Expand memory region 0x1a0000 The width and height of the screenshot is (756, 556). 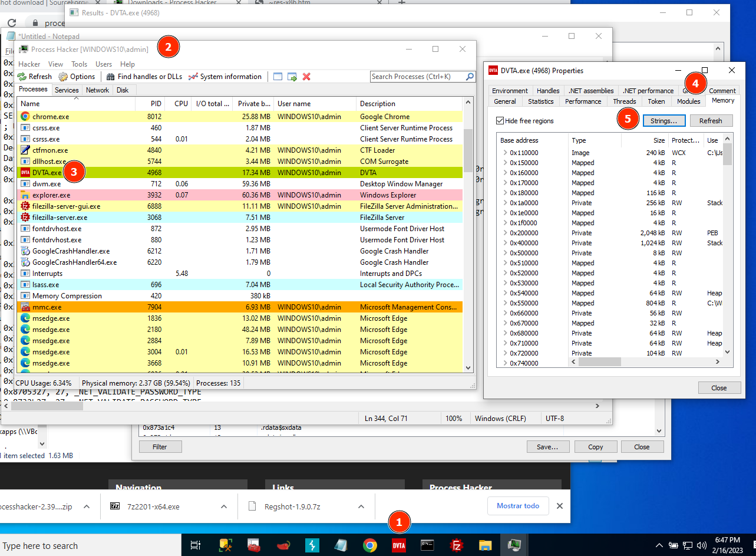click(505, 203)
